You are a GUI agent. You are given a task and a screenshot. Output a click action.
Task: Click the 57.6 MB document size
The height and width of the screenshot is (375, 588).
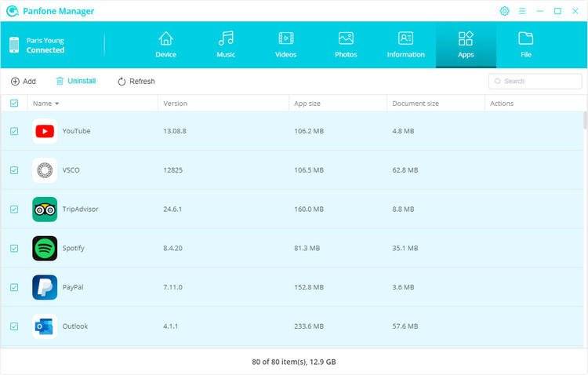pos(405,326)
